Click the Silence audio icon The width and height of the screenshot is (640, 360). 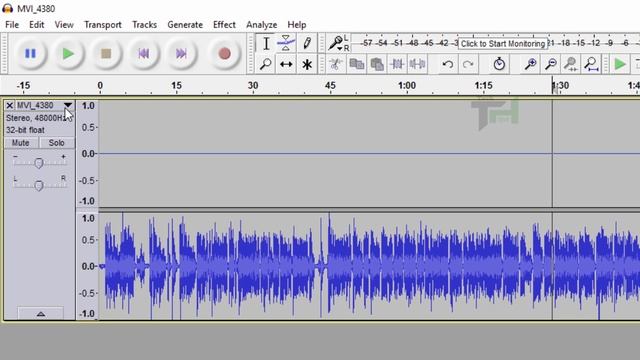[417, 64]
